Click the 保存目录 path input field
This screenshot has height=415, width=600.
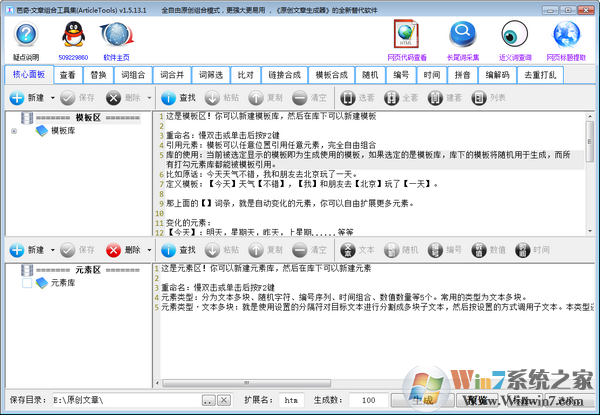127,400
